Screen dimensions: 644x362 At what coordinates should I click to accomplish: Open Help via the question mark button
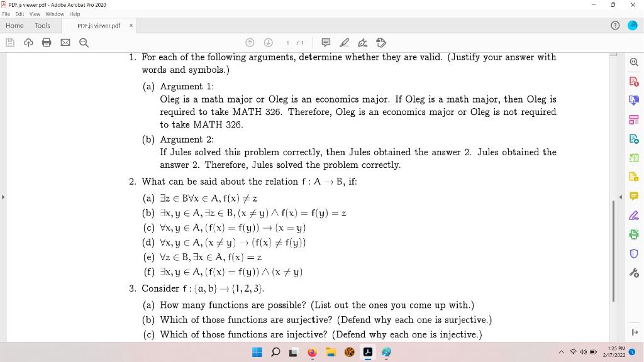(x=614, y=26)
